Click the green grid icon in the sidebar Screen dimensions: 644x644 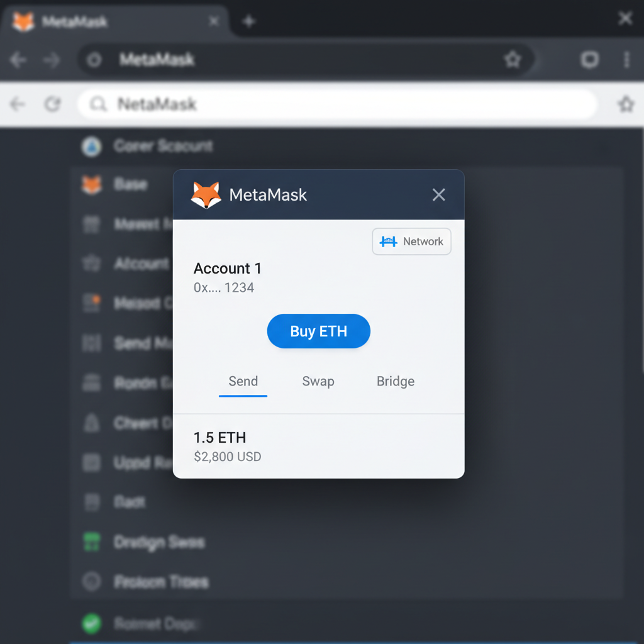point(92,541)
